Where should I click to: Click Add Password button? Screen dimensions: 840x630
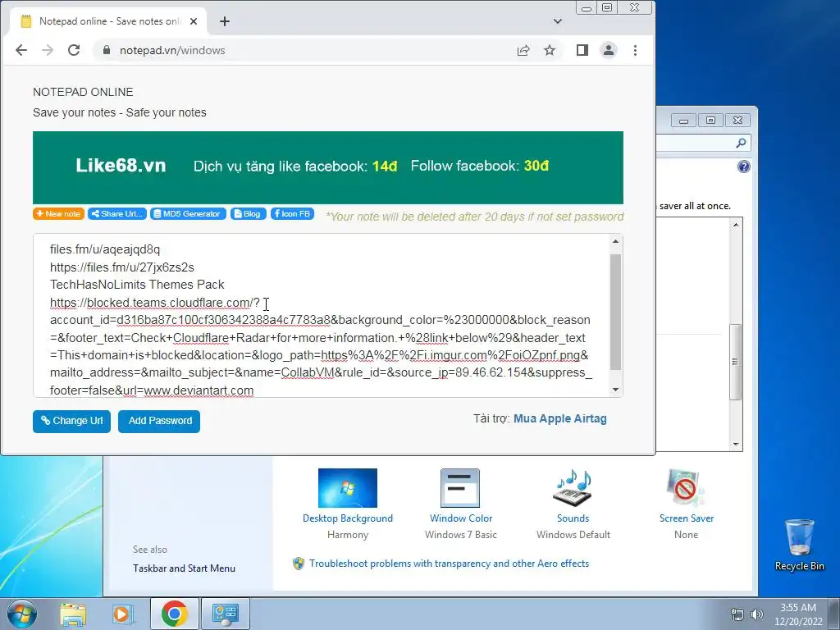159,421
